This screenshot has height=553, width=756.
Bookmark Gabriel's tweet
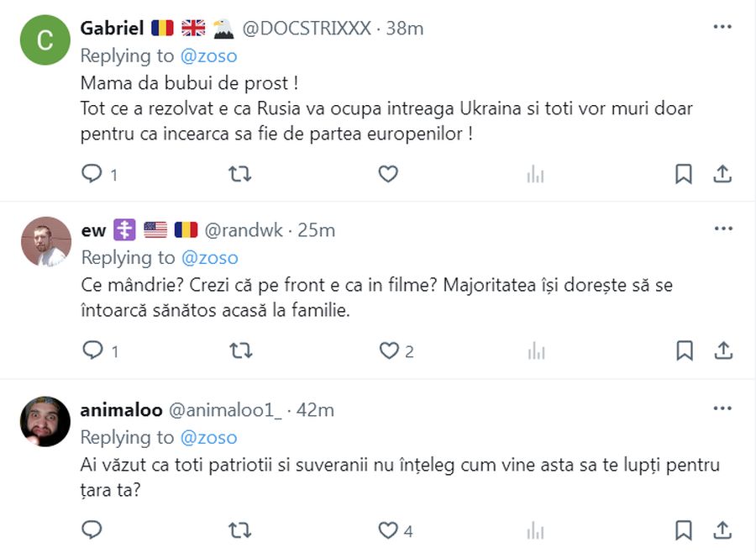(684, 174)
